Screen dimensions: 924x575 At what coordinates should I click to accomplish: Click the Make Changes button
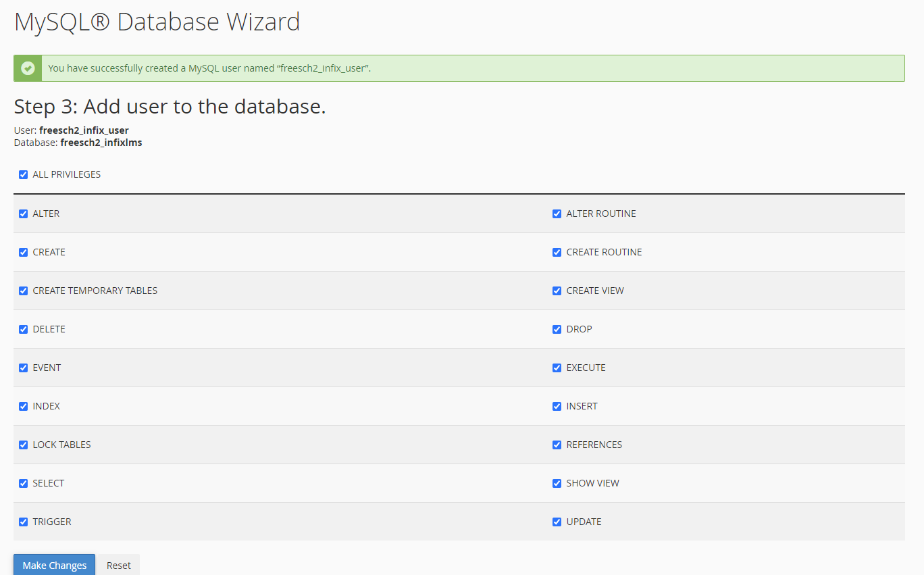(x=55, y=566)
